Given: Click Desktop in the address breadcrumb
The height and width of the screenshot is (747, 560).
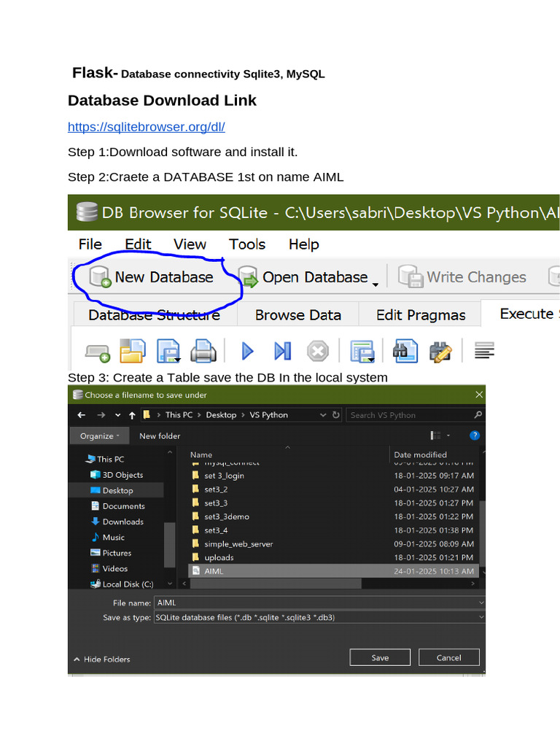Looking at the screenshot, I should (x=221, y=415).
